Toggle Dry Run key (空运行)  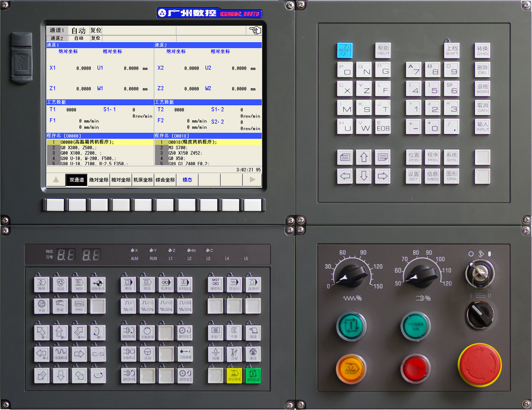[234, 284]
